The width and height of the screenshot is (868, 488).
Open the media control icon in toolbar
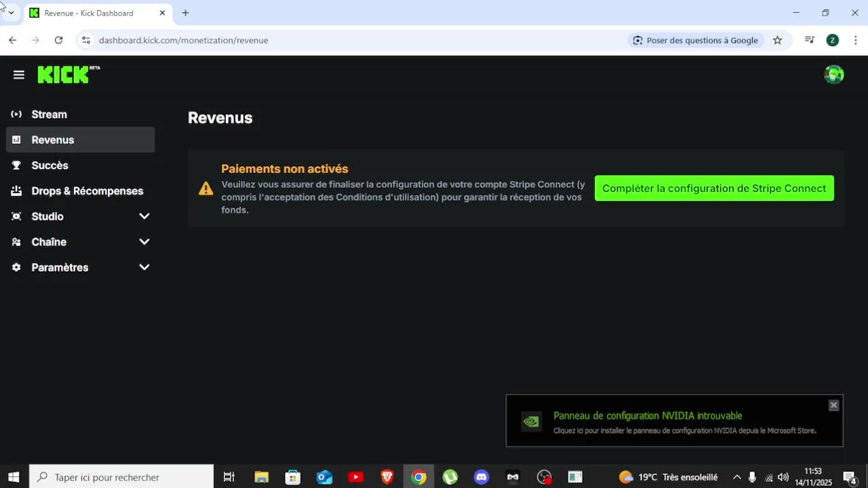click(809, 41)
